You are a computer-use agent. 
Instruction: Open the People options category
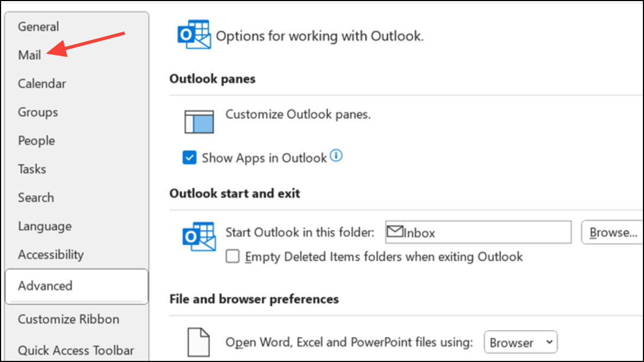(37, 141)
